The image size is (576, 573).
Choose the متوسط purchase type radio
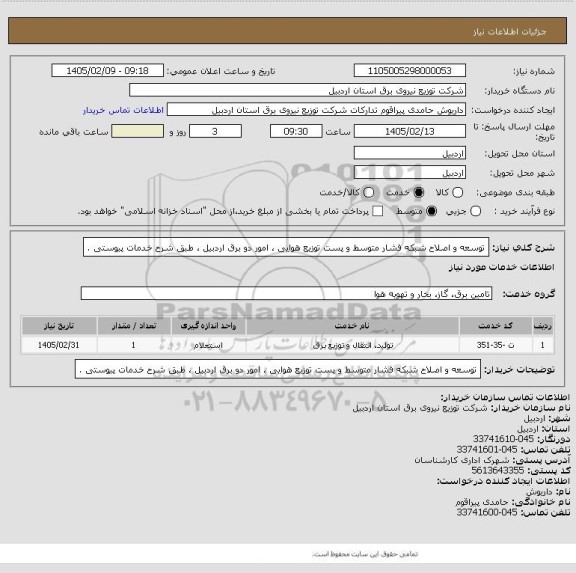(x=431, y=211)
